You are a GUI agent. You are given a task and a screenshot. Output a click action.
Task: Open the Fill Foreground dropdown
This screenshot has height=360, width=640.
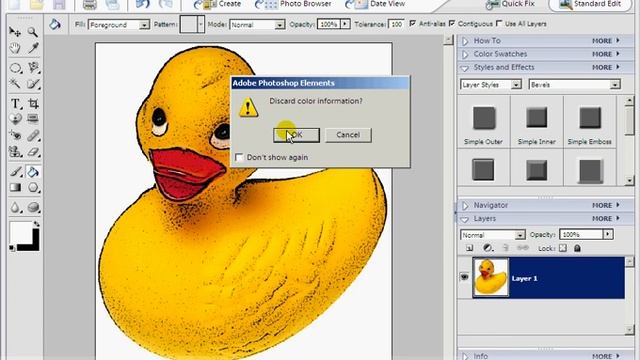[144, 25]
